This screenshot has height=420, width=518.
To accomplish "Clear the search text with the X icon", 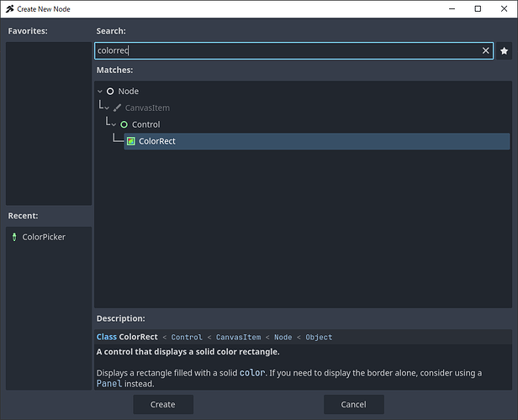I will [x=485, y=50].
